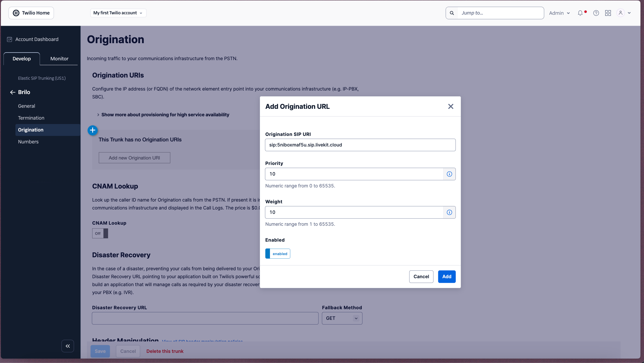
Task: Focus the Jump to search field
Action: coord(500,13)
